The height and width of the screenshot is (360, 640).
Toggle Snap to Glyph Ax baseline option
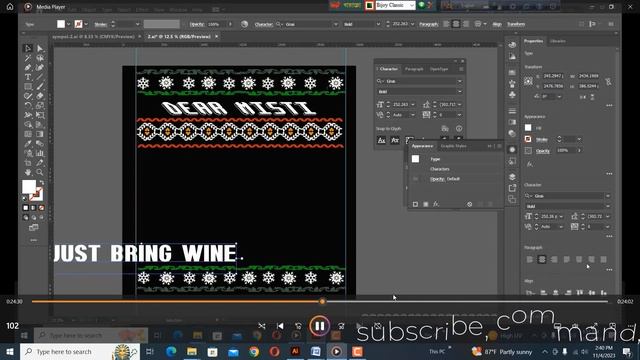tap(381, 140)
